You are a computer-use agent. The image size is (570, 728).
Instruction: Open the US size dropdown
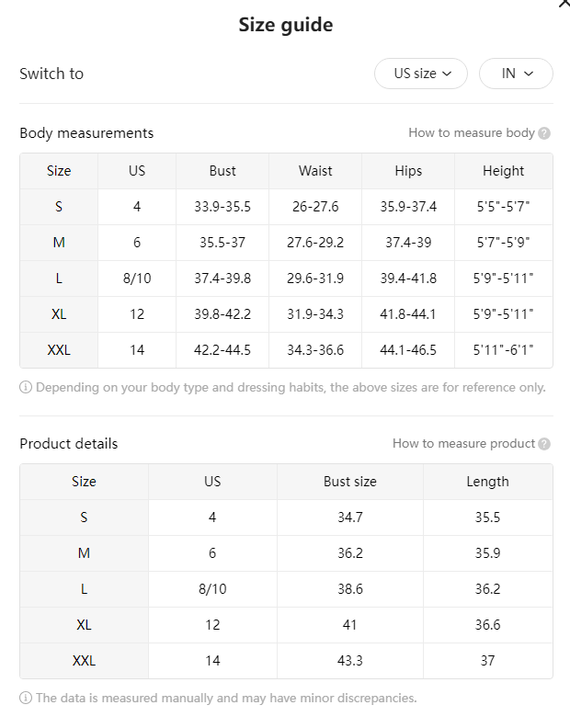421,74
